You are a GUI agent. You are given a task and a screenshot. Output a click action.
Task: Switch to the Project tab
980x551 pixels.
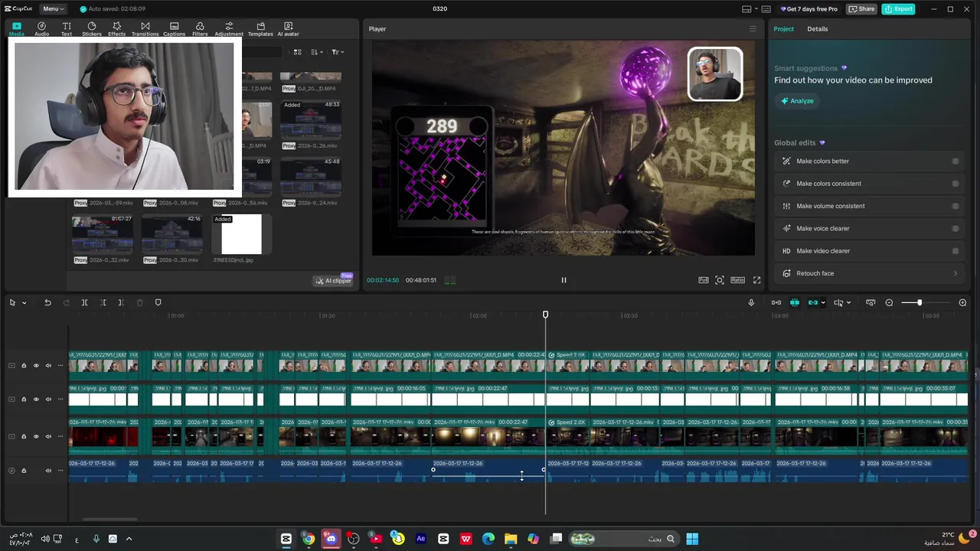point(783,29)
